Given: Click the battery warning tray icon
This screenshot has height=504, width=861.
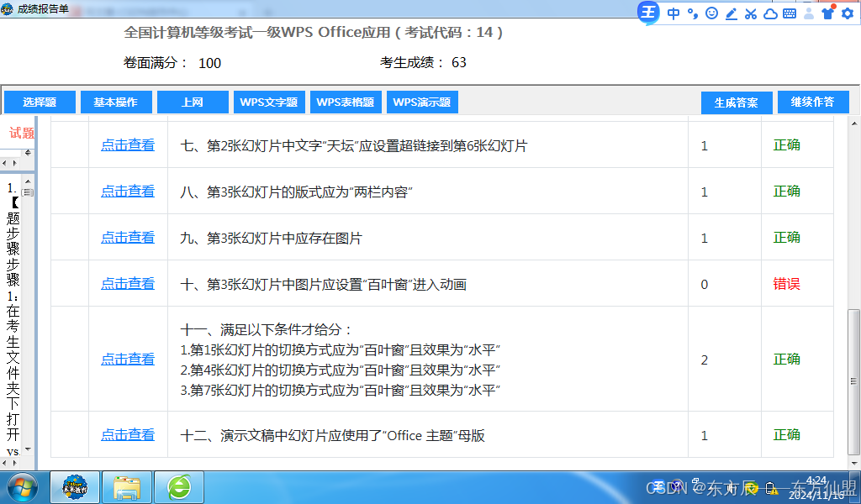Looking at the screenshot, I should click(x=771, y=487).
